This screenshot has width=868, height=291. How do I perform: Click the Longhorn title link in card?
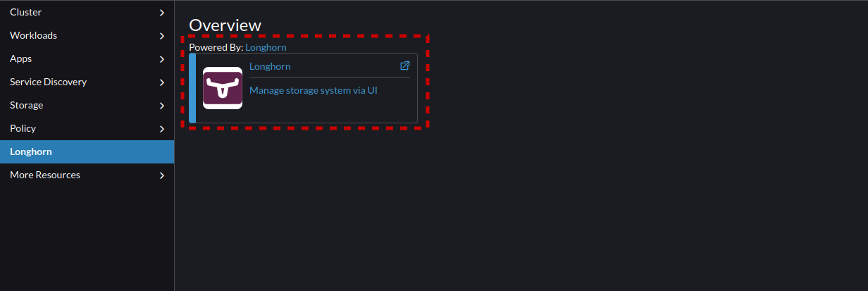point(270,66)
